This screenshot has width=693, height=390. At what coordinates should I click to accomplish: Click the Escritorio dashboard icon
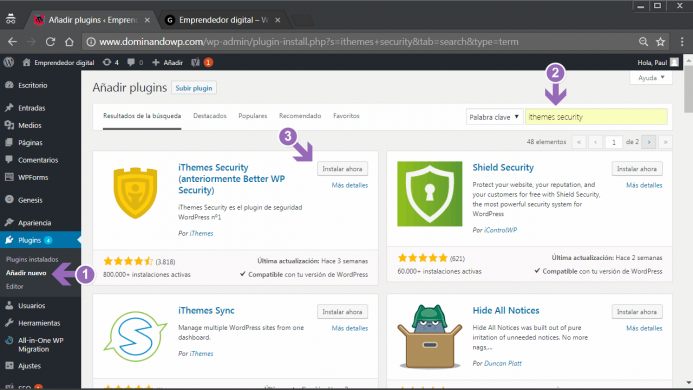pos(9,85)
